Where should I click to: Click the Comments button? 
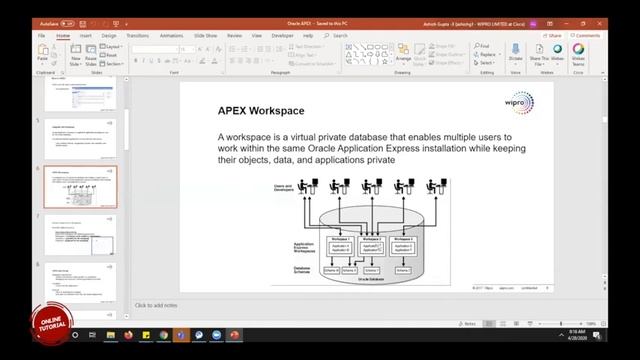point(585,36)
